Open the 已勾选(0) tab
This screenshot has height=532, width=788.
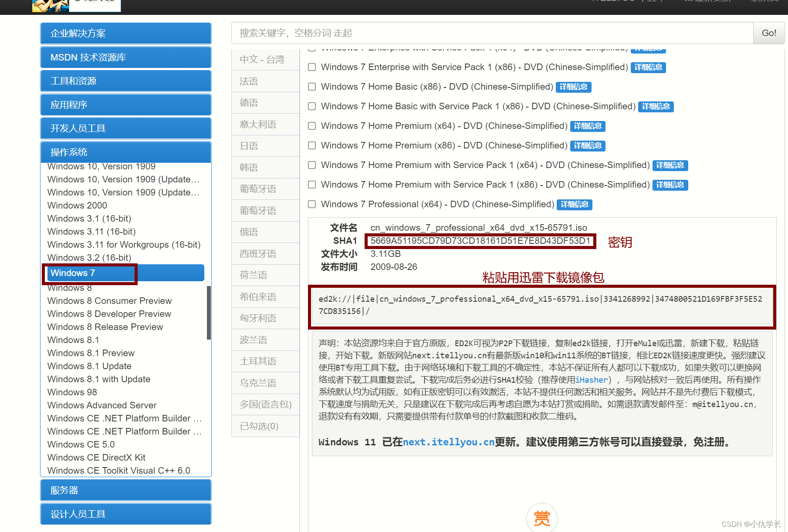(265, 426)
